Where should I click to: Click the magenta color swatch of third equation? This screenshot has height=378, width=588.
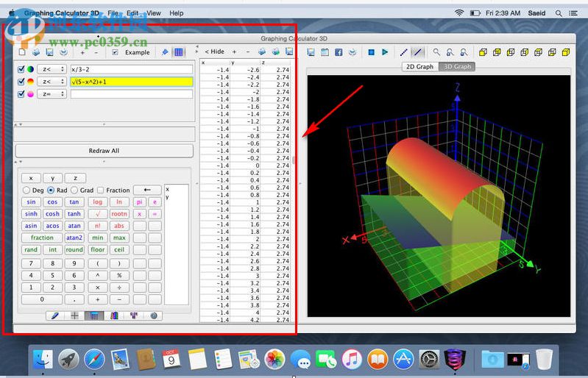tap(30, 93)
